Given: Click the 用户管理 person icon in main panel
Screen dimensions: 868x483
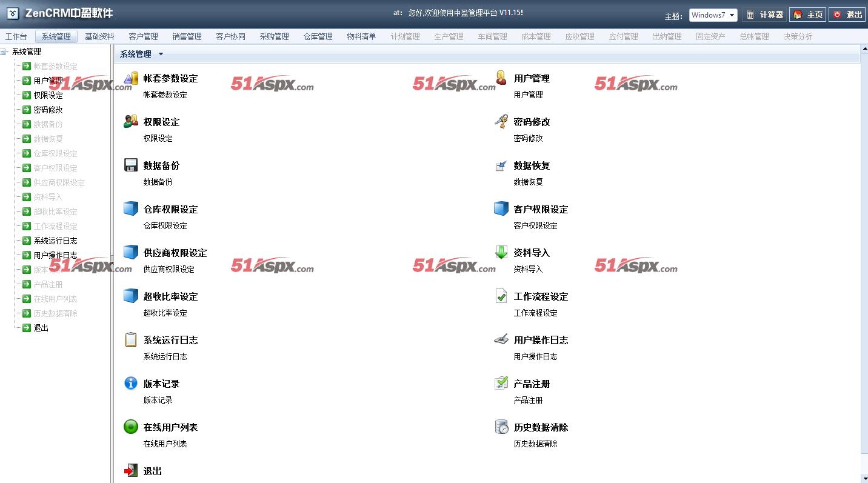Looking at the screenshot, I should pos(501,78).
